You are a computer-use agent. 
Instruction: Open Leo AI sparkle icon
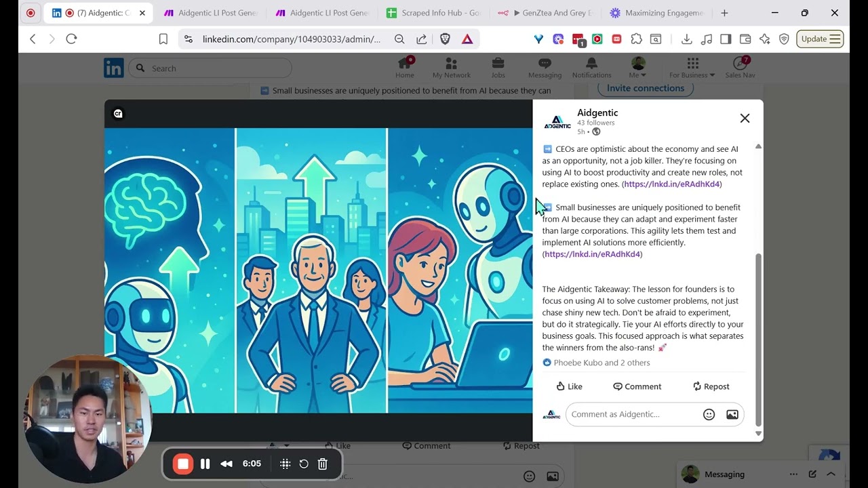click(765, 39)
